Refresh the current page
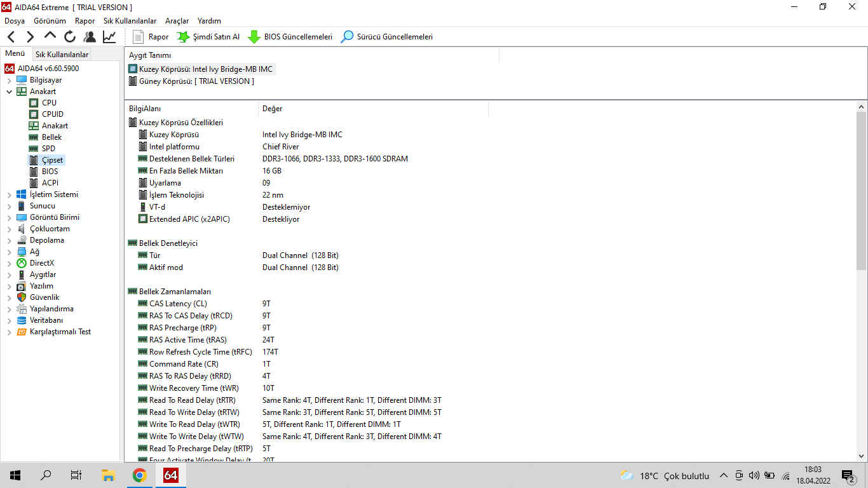This screenshot has height=488, width=868. [70, 37]
